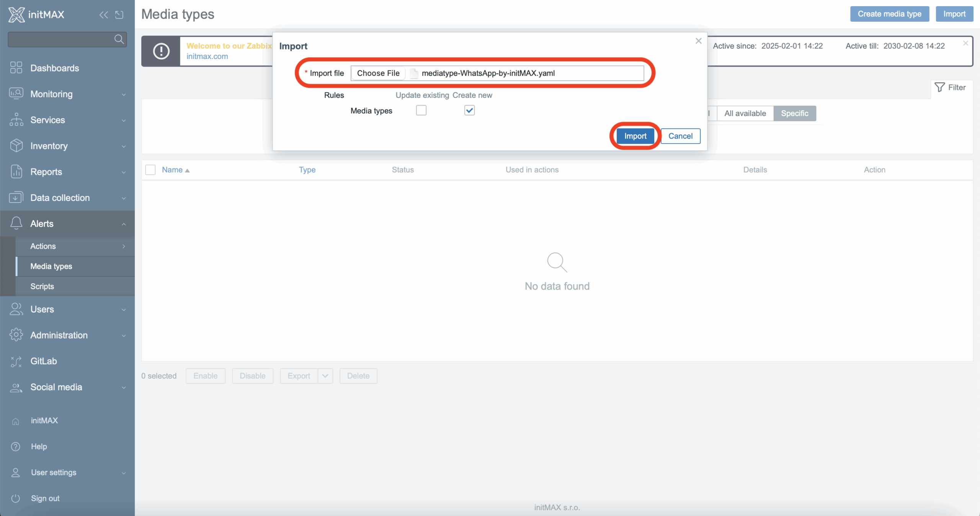Click the Monitoring icon

coord(16,94)
